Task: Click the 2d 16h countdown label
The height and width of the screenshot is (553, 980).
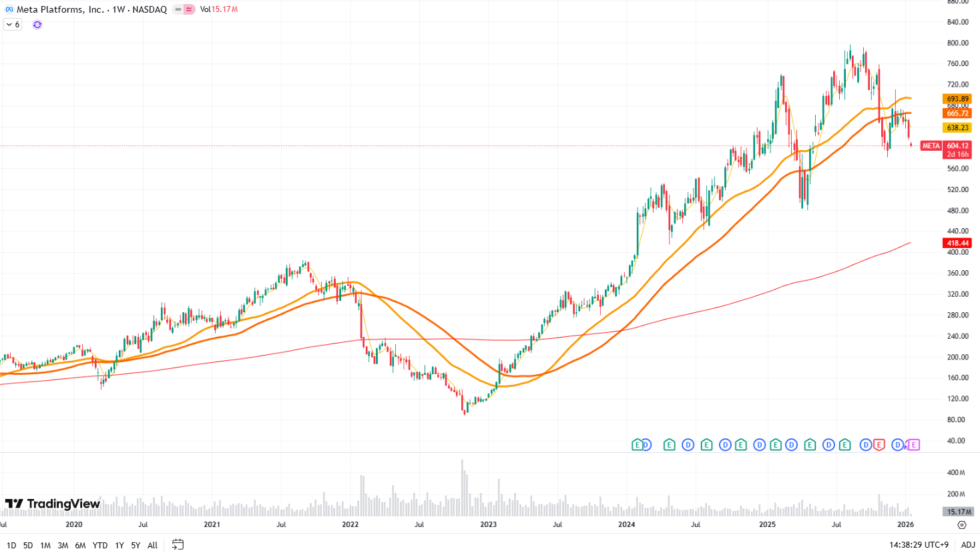Action: [957, 154]
